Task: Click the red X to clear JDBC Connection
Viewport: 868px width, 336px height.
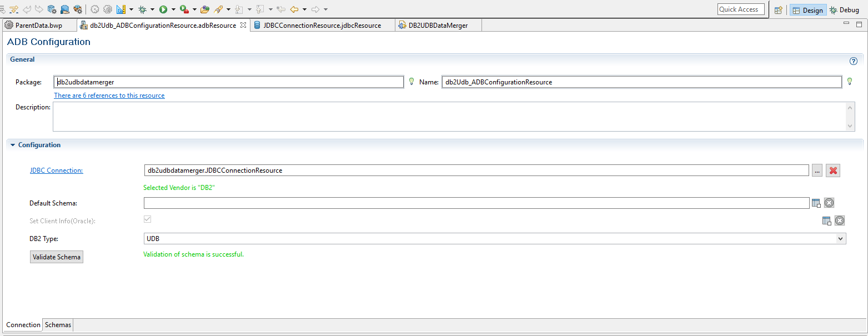Action: [832, 170]
